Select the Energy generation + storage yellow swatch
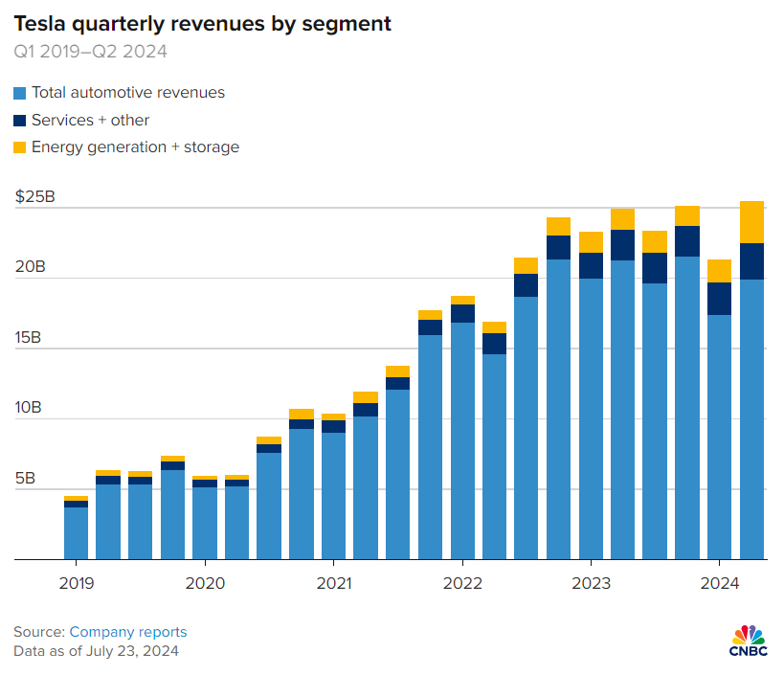 click(19, 147)
